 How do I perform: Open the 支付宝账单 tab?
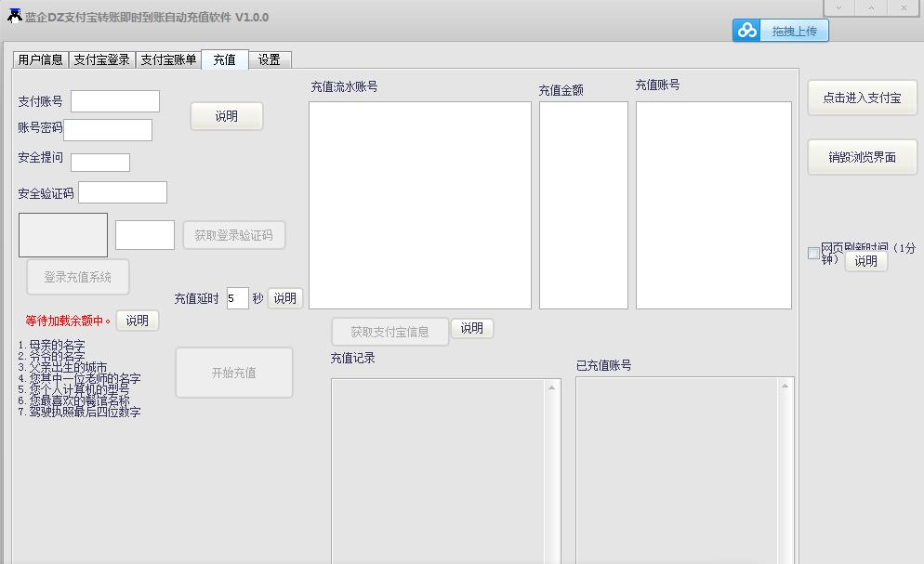pyautogui.click(x=168, y=59)
